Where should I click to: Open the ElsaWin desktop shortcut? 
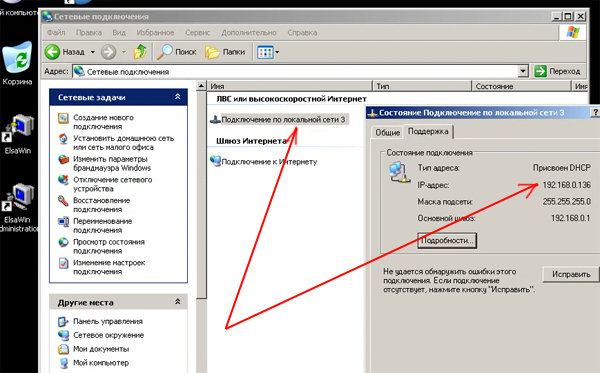tap(18, 134)
